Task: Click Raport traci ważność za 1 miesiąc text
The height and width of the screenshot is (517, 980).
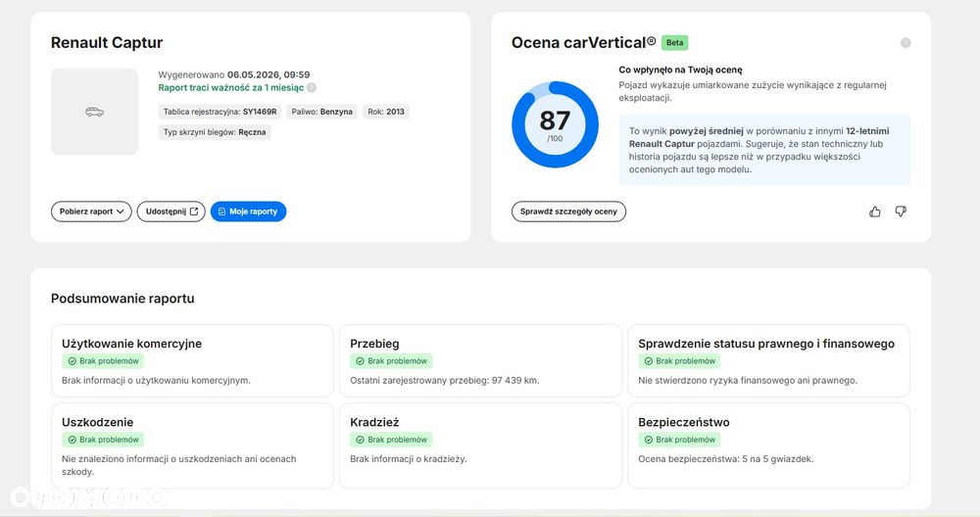Action: tap(231, 88)
